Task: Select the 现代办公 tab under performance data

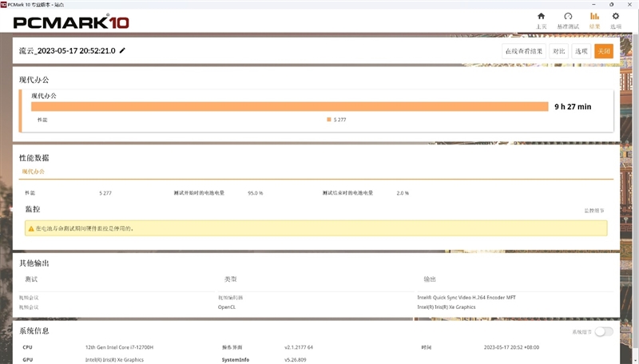Action: 34,172
